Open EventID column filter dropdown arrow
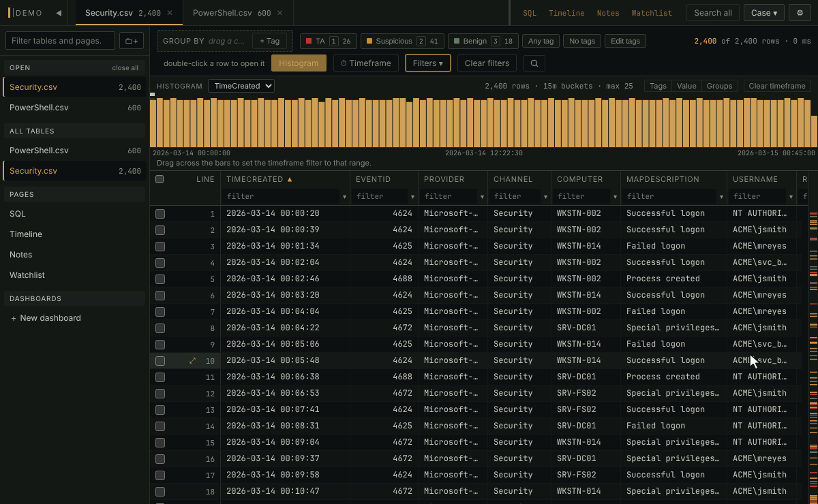 click(x=412, y=196)
